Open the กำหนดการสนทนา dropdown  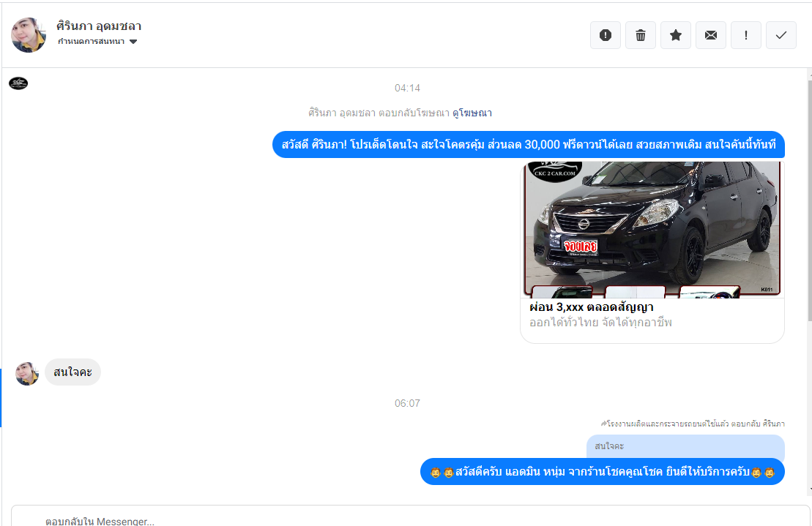coord(97,42)
